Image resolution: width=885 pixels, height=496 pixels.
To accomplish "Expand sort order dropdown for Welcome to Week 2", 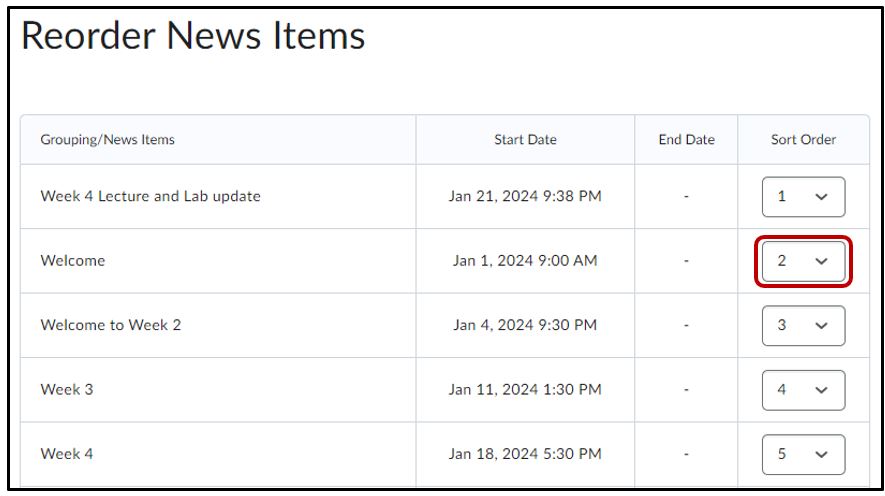I will point(803,325).
